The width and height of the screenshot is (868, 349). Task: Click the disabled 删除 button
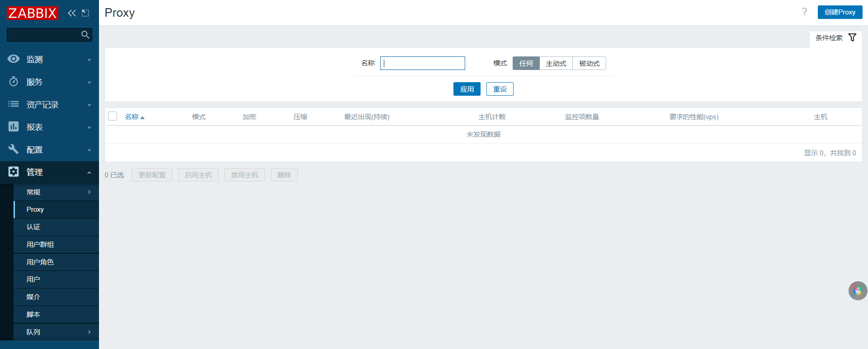coord(284,175)
